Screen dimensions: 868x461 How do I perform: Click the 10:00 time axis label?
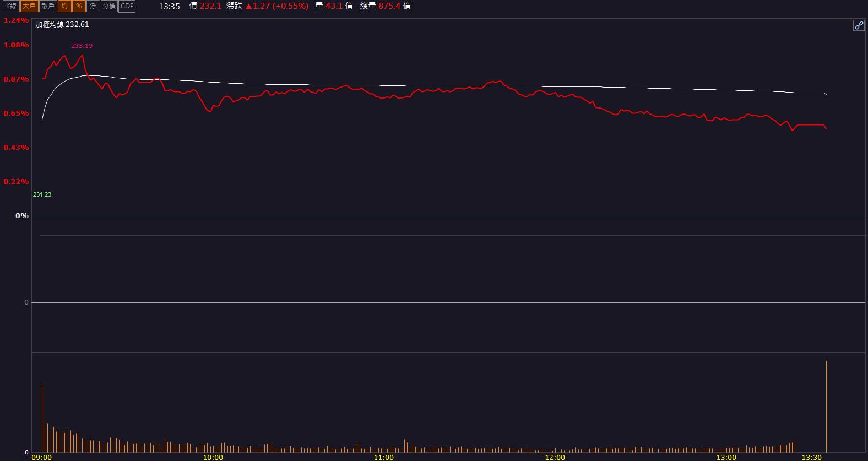coord(213,457)
